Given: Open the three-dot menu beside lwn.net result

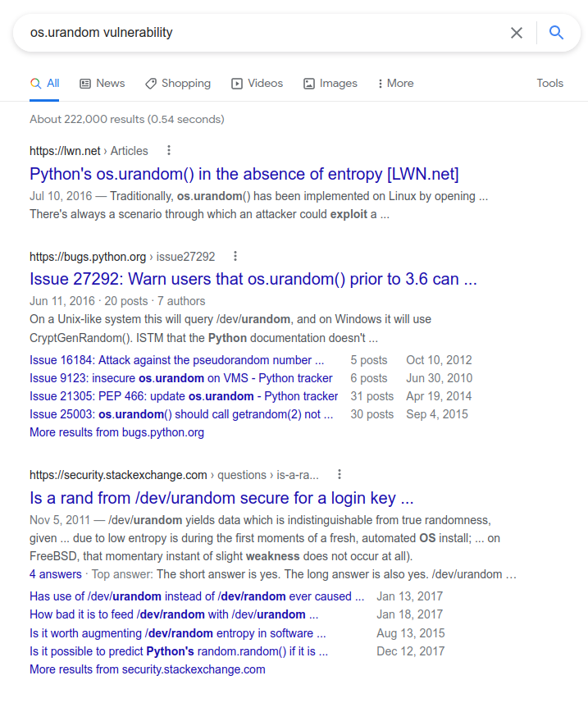Looking at the screenshot, I should 169,151.
